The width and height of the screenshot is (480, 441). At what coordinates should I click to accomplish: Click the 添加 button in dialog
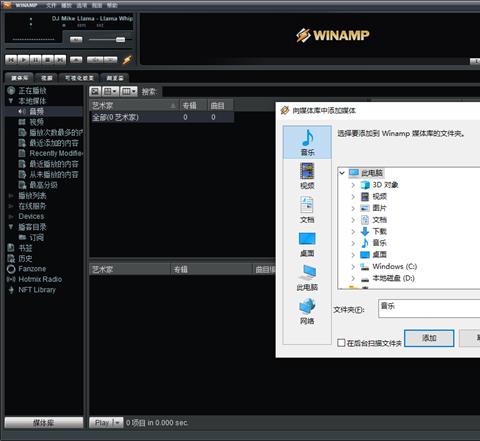coord(429,338)
